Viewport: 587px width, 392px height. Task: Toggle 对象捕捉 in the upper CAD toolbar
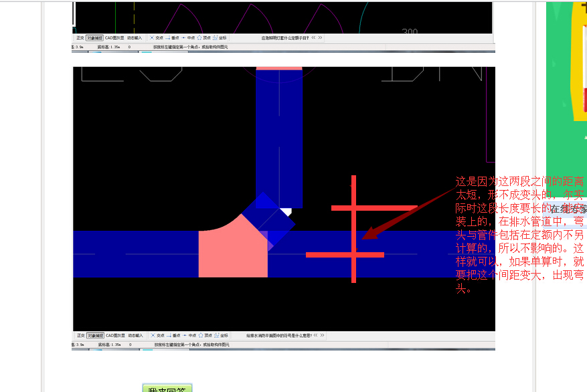(x=94, y=37)
